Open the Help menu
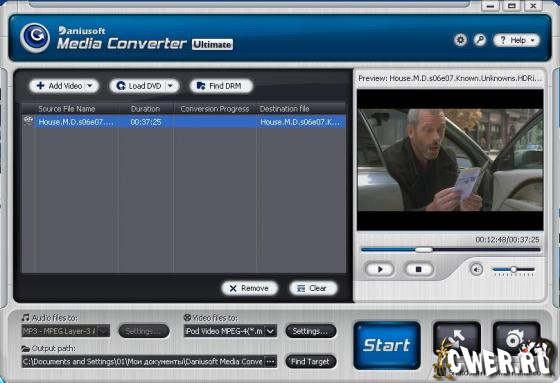The width and height of the screenshot is (560, 383). point(516,40)
